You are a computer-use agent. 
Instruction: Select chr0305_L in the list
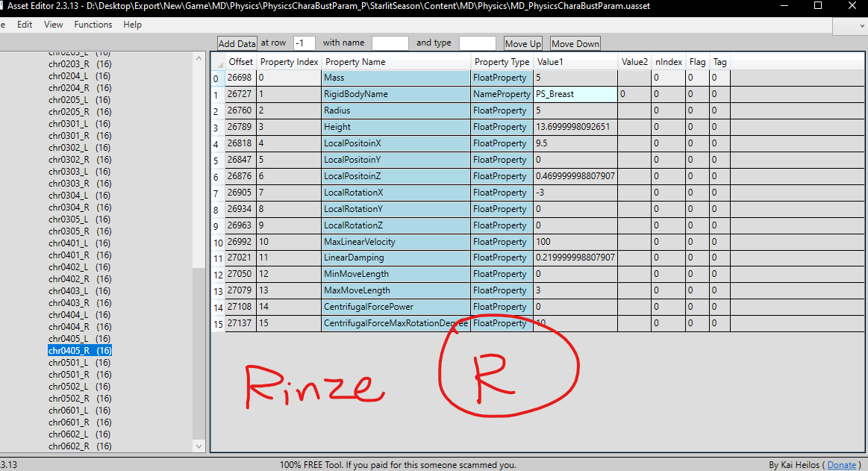pyautogui.click(x=80, y=219)
